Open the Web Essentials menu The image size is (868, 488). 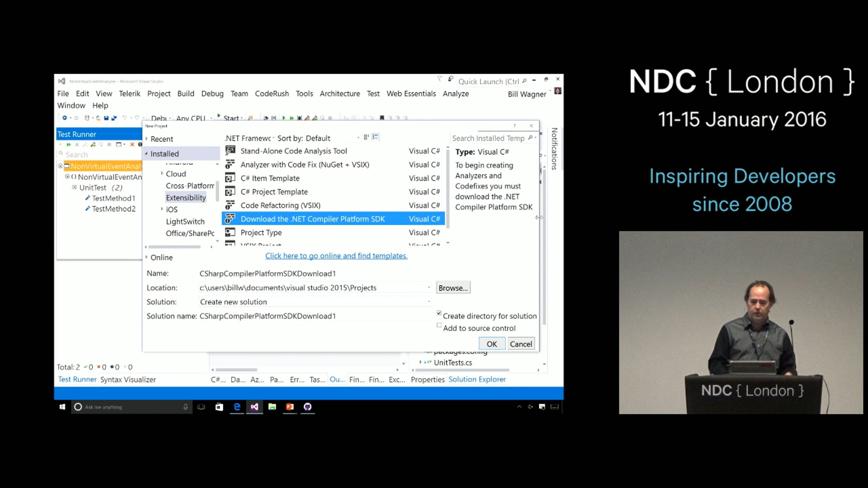pyautogui.click(x=411, y=94)
